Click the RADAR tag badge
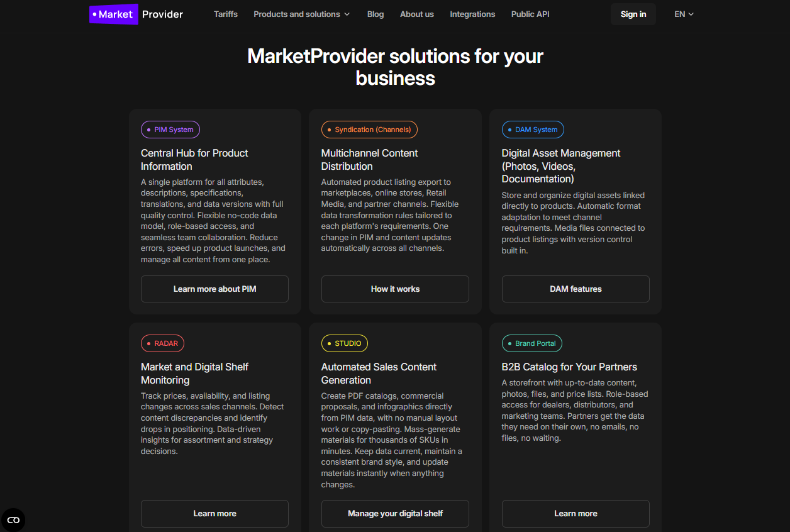The width and height of the screenshot is (790, 532). [x=162, y=343]
